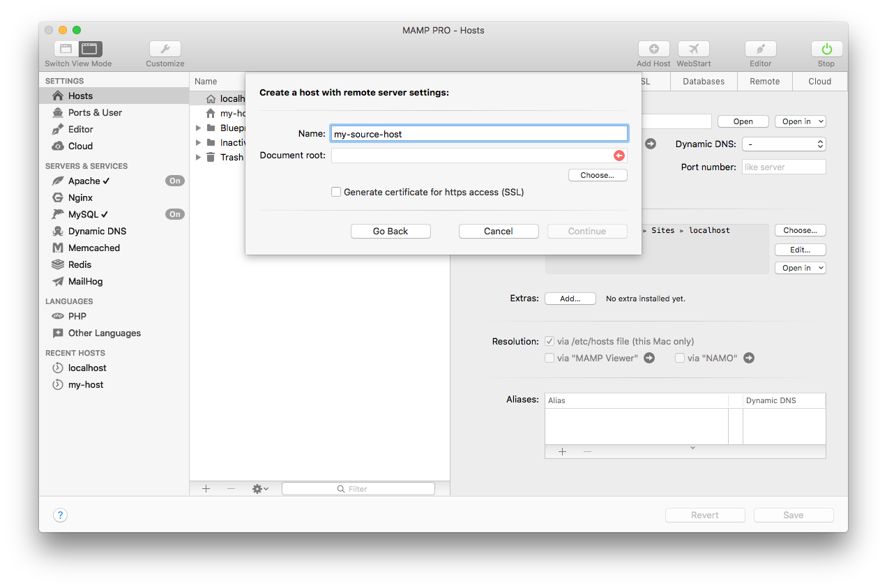
Task: Enable resolution via MAMP Viewer
Action: (549, 357)
